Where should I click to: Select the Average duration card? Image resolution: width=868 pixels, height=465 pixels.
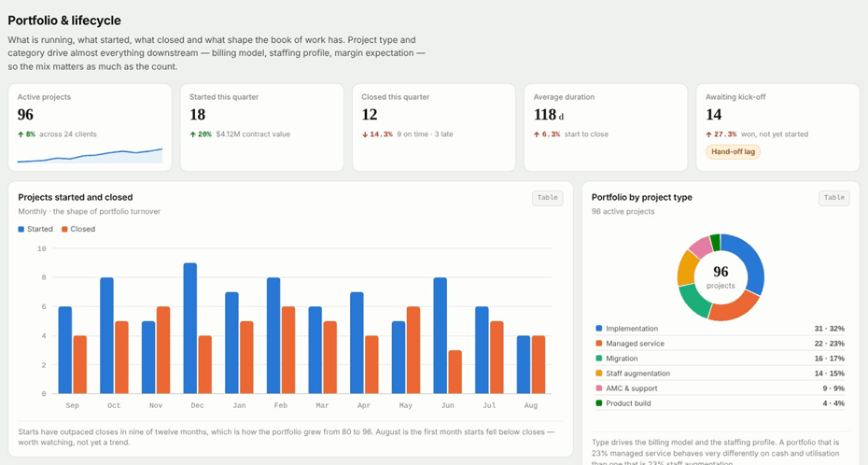point(606,127)
